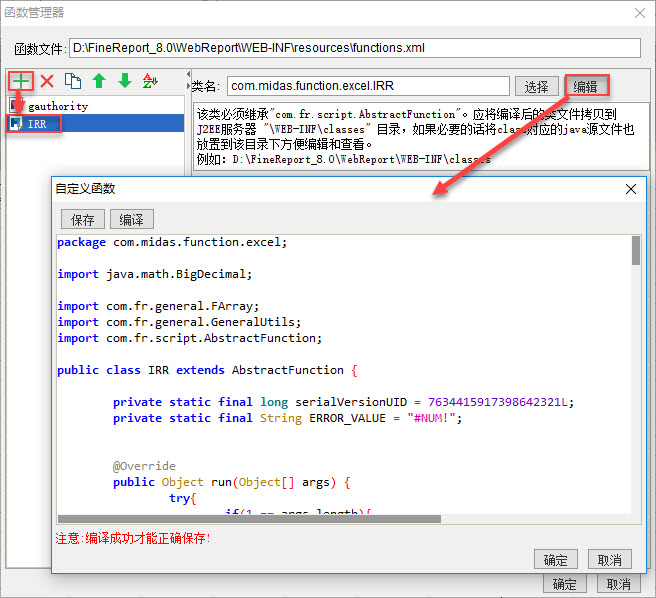
Task: Select the IRR function in the list
Action: 96,124
